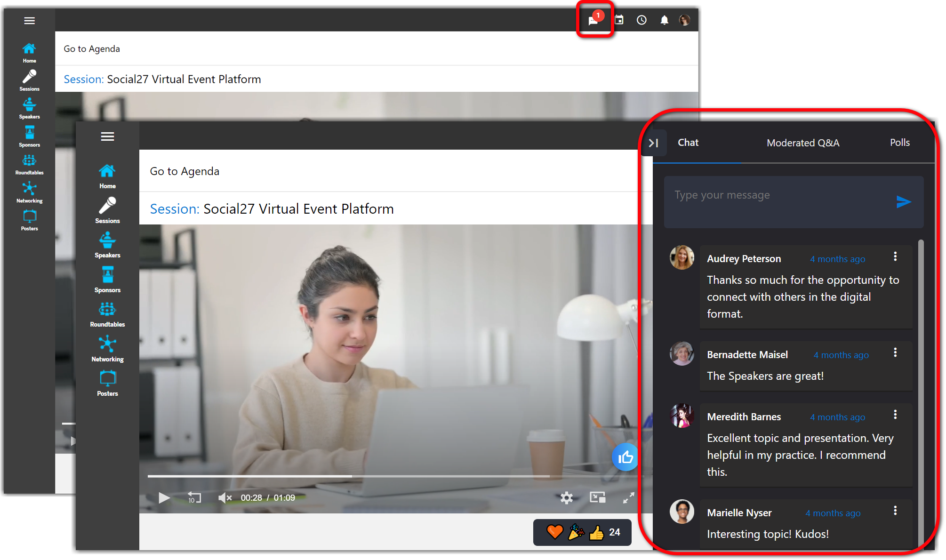
Task: Open the clock history icon
Action: coord(641,20)
